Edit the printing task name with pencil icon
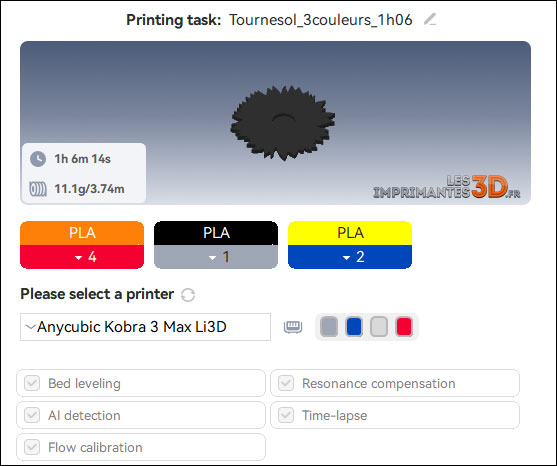Screen dimensions: 557x466 (x=430, y=19)
